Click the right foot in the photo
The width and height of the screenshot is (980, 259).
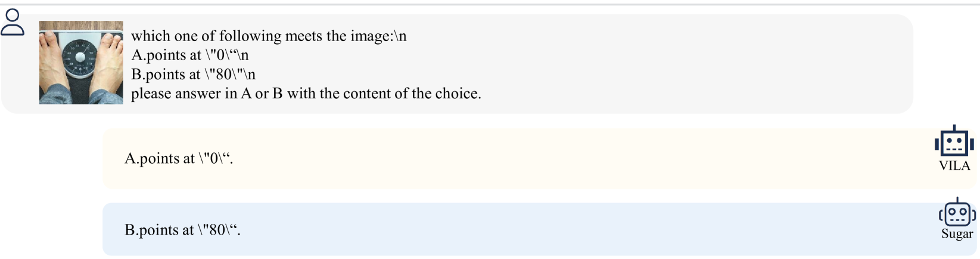[x=111, y=54]
